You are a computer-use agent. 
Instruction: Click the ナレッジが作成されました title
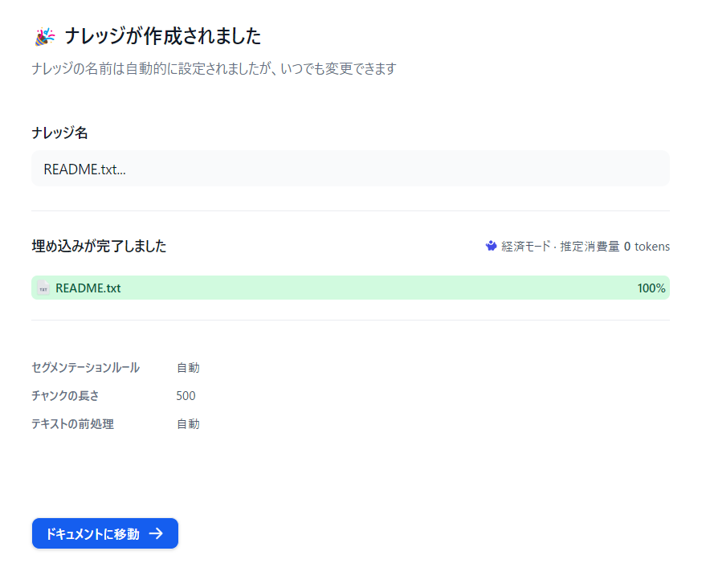pyautogui.click(x=163, y=37)
